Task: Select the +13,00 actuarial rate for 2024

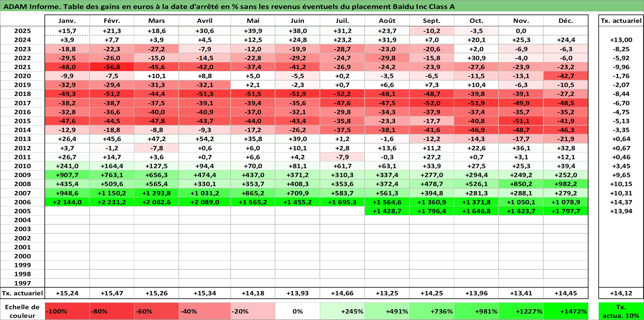Action: click(621, 40)
